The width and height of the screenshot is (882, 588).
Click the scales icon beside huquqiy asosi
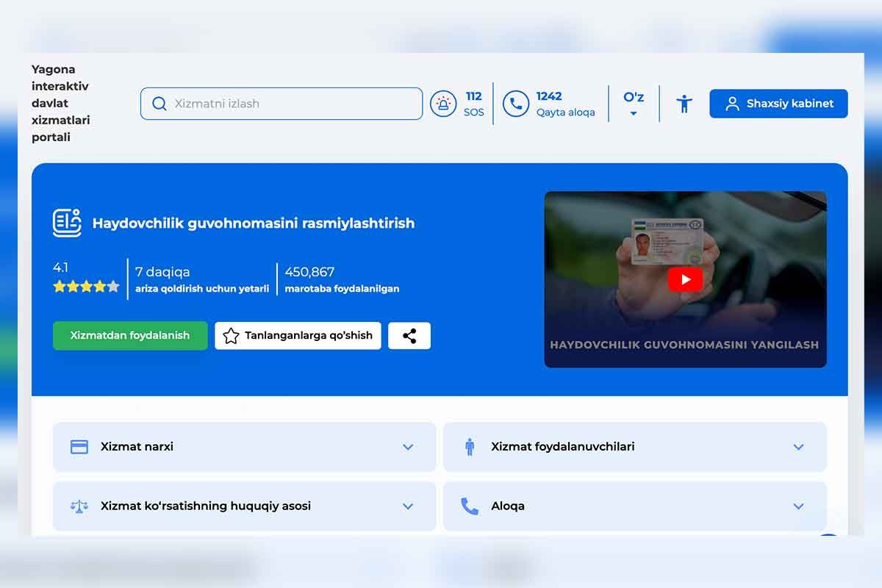tap(80, 506)
